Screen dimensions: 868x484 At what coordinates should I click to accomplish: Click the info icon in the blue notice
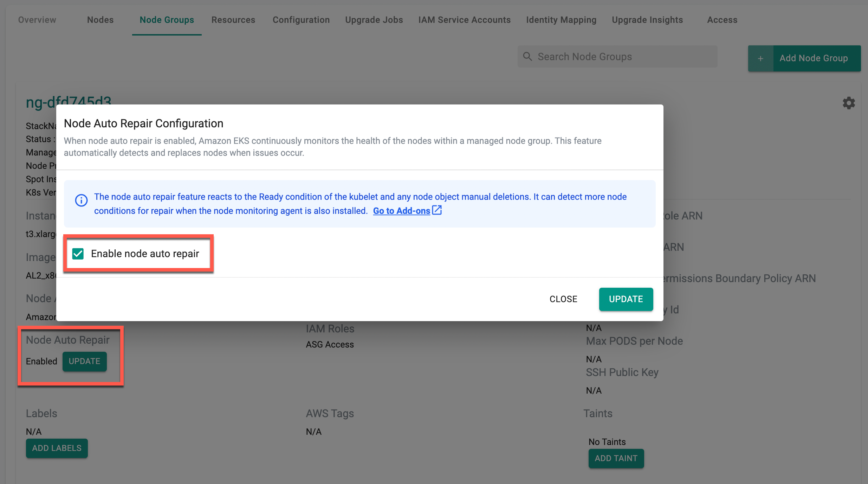[x=81, y=200]
